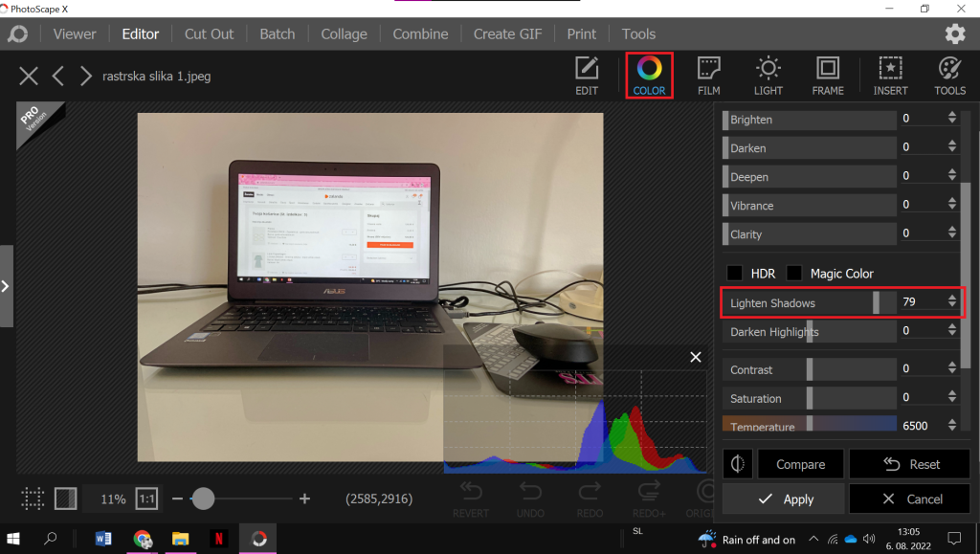Click the REVERT icon

click(x=471, y=499)
